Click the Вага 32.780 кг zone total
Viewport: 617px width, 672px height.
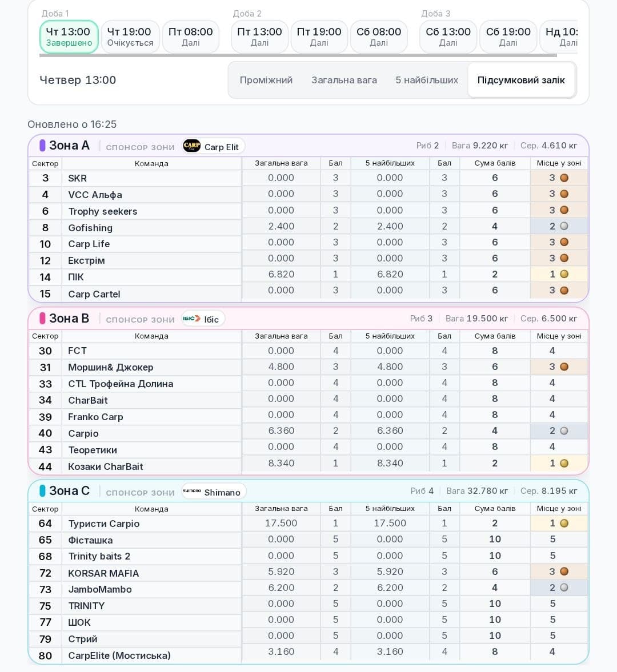click(x=477, y=491)
